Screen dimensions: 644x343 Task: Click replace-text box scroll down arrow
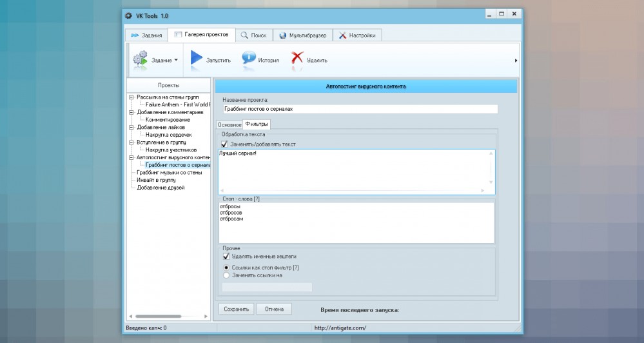(491, 182)
